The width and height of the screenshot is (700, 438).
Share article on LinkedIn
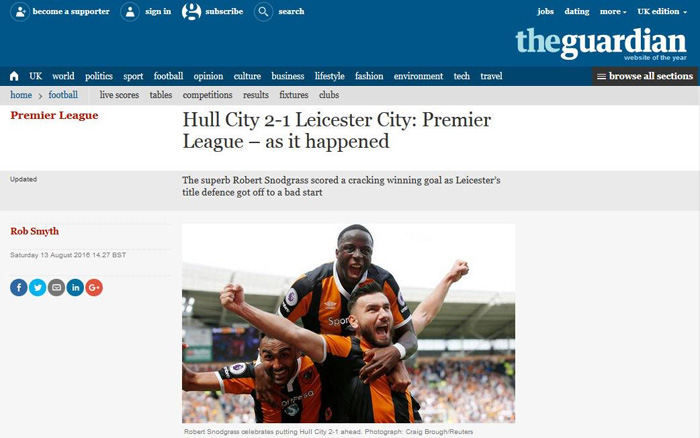75,288
